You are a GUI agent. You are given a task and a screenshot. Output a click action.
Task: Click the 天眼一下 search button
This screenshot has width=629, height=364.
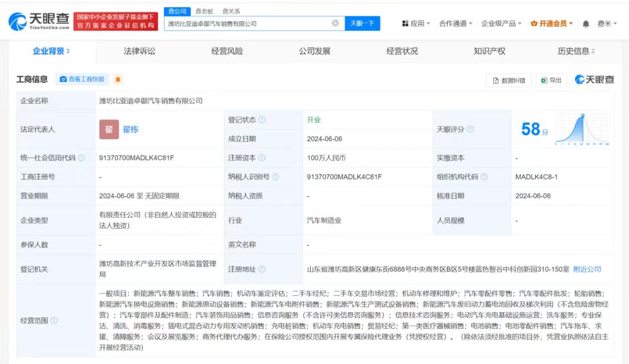click(362, 23)
